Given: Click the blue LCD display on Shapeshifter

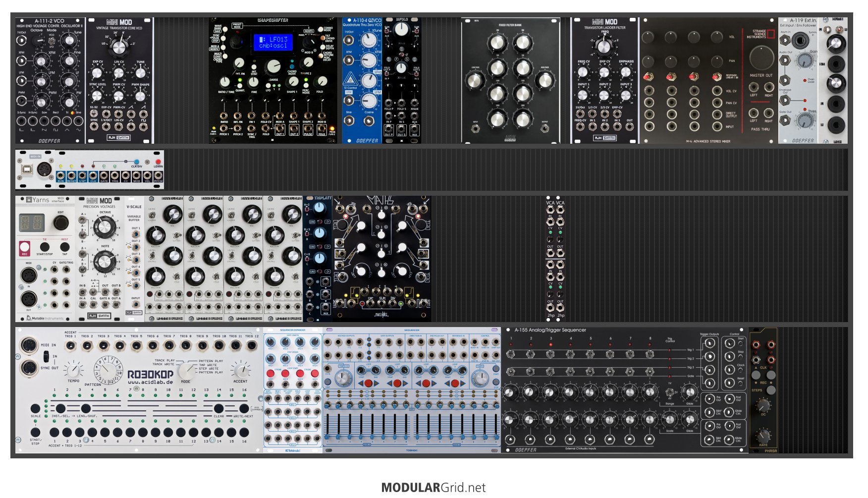Looking at the screenshot, I should [273, 42].
